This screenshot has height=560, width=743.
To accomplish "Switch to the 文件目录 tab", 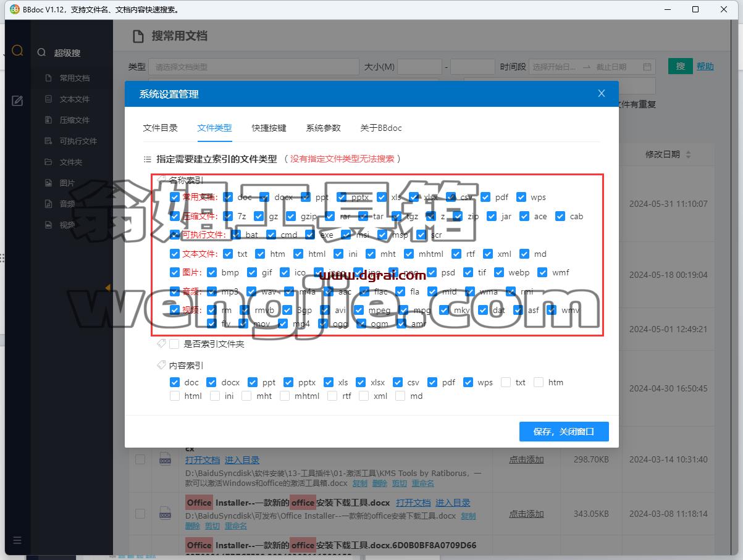I will pos(161,128).
